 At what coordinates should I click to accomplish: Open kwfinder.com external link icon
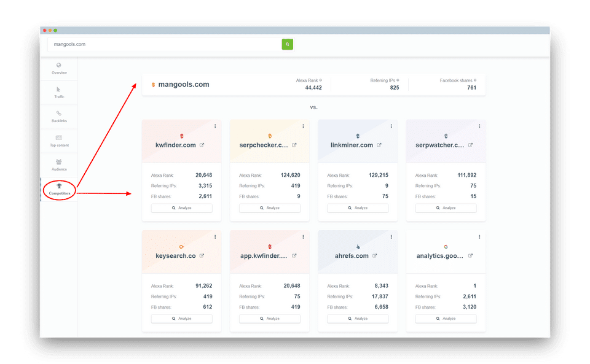(x=202, y=145)
